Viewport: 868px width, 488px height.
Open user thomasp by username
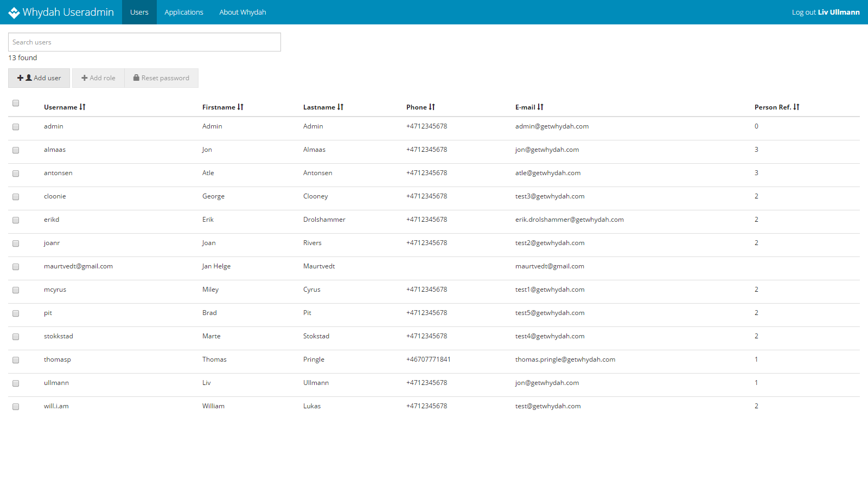58,359
